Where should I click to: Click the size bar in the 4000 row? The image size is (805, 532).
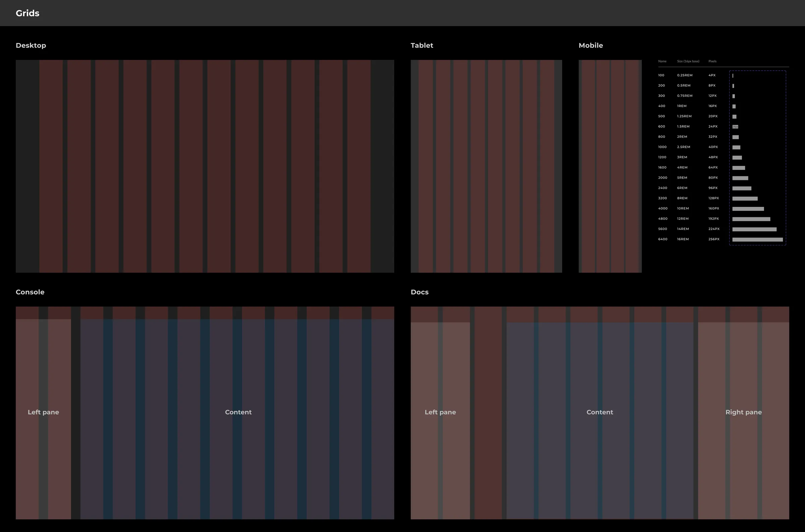[x=748, y=209]
